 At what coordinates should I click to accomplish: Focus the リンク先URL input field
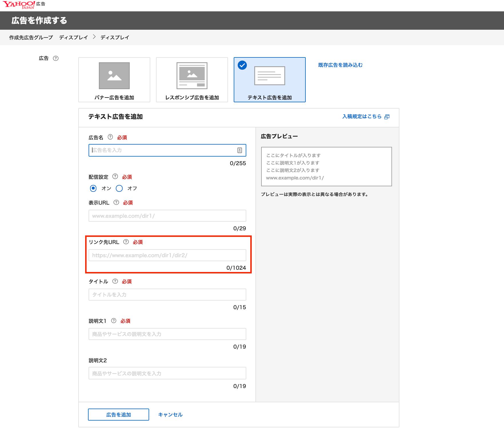pyautogui.click(x=167, y=255)
